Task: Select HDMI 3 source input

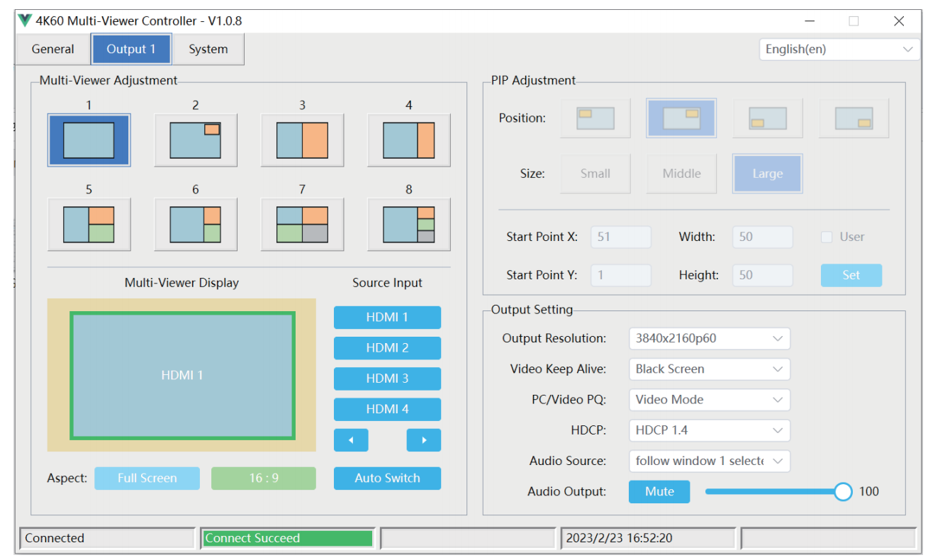Action: [x=387, y=379]
